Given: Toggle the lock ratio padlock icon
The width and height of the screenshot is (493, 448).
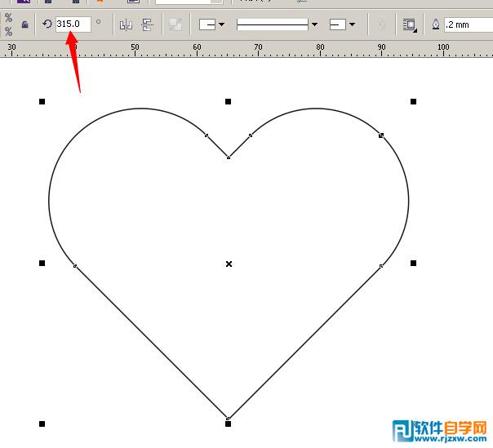Looking at the screenshot, I should coord(24,24).
